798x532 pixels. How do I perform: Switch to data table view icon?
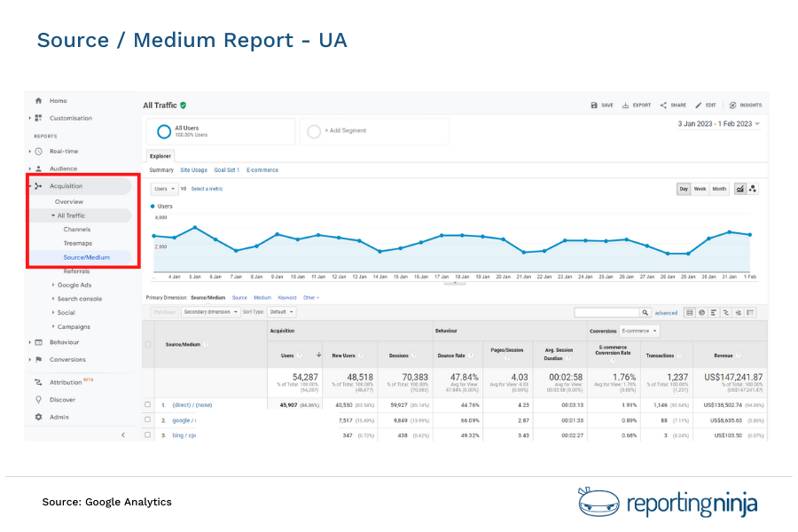click(x=690, y=313)
